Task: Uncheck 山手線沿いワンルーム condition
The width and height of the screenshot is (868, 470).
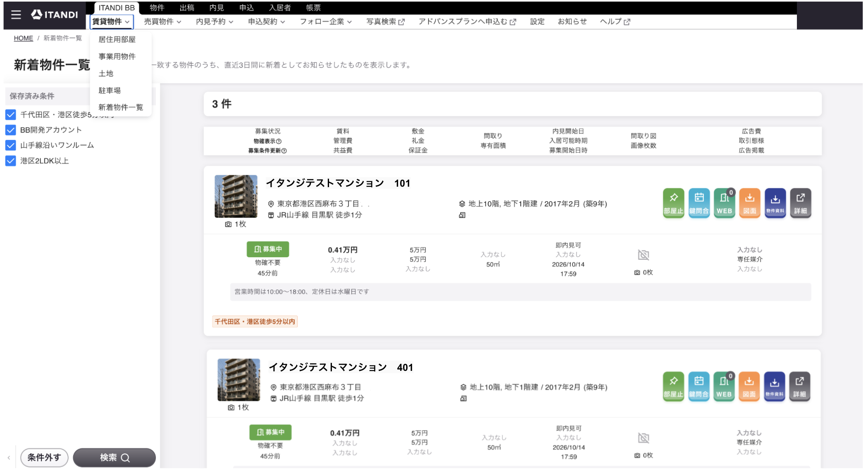Action: (x=11, y=145)
